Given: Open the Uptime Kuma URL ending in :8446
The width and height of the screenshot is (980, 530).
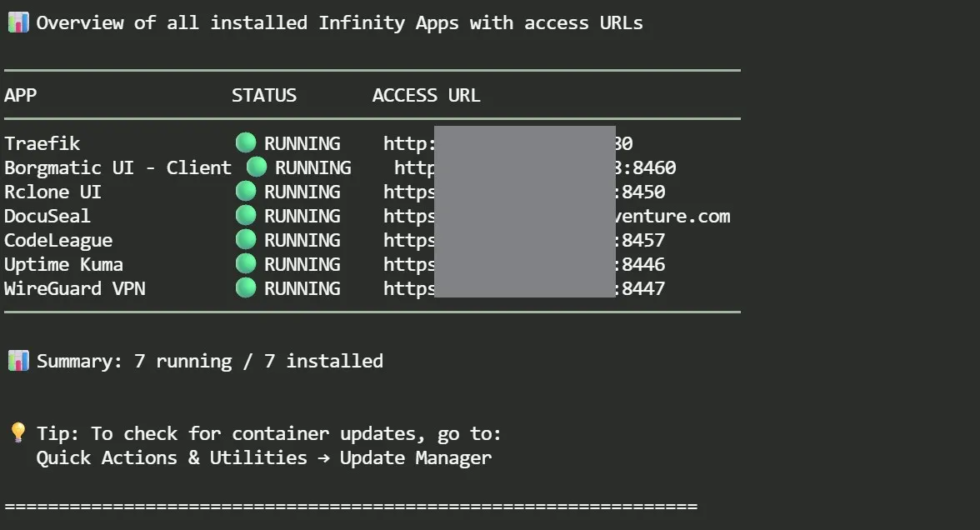Looking at the screenshot, I should 524,265.
